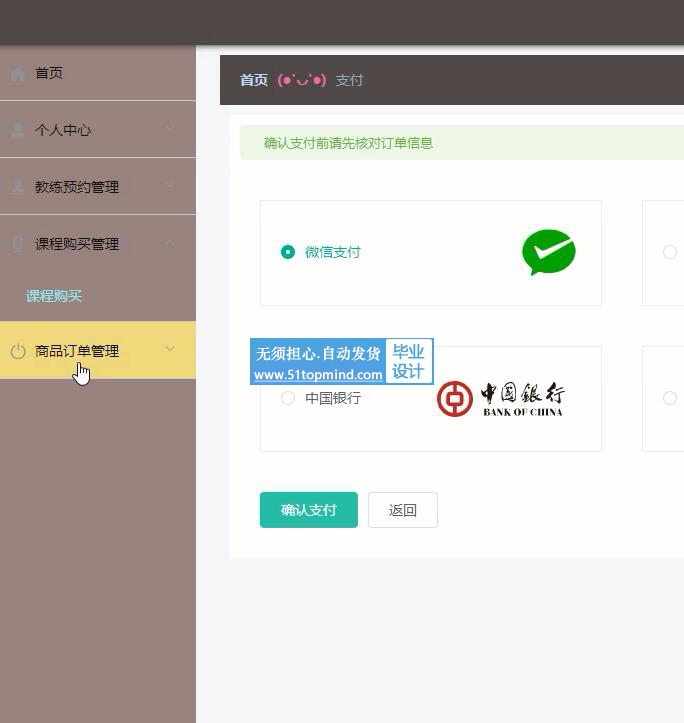Select the 中国银行 radio button
Image resolution: width=684 pixels, height=723 pixels.
tap(288, 398)
